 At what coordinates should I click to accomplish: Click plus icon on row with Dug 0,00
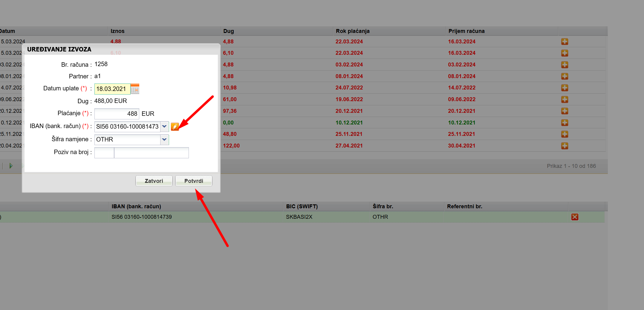click(x=565, y=123)
